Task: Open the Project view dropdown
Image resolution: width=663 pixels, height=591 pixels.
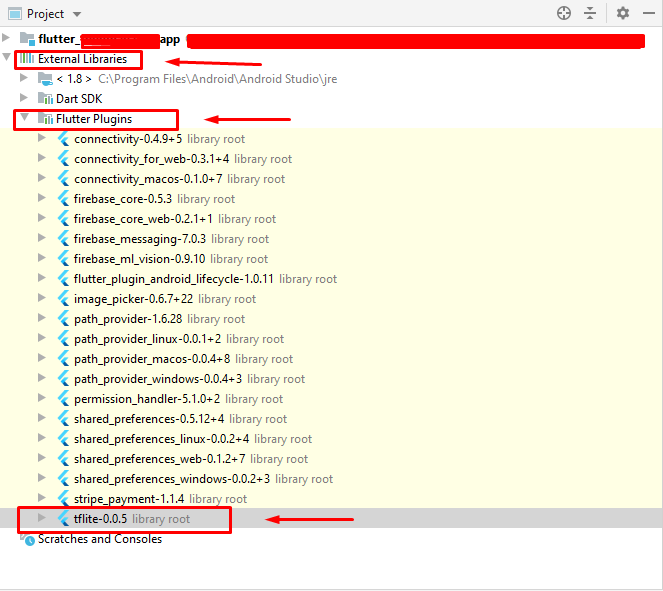Action: coord(78,14)
